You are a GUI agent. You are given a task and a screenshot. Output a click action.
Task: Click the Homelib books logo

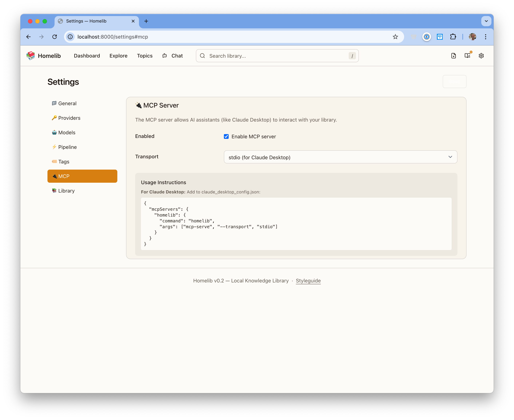[31, 56]
